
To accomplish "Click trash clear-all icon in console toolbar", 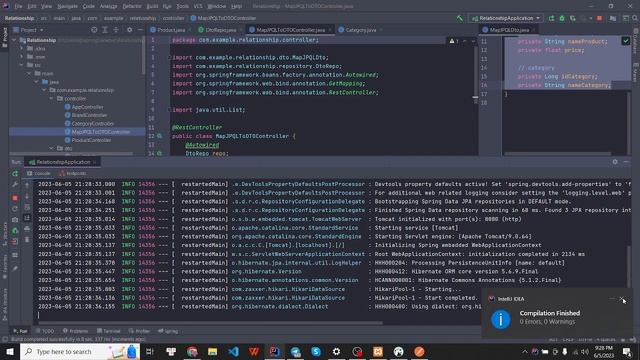I will coord(27,240).
